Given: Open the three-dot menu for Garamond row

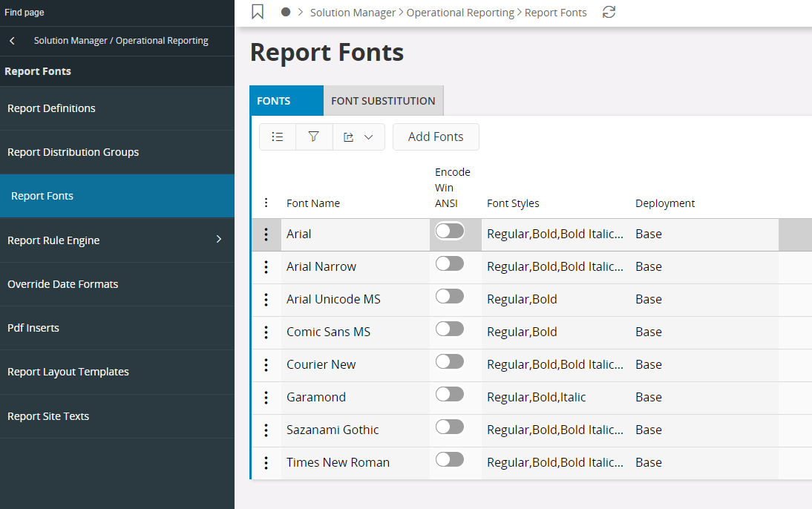Looking at the screenshot, I should pyautogui.click(x=266, y=398).
